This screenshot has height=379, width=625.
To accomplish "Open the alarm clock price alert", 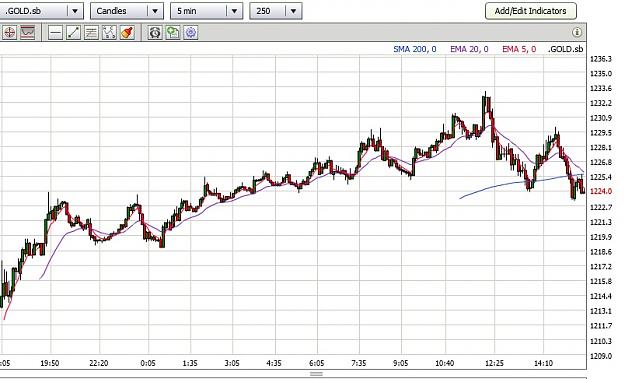I will 155,33.
